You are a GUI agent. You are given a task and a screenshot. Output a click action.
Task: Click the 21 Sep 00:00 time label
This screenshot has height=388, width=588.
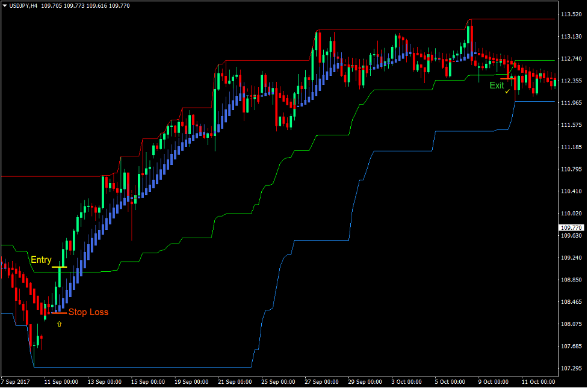coord(235,382)
